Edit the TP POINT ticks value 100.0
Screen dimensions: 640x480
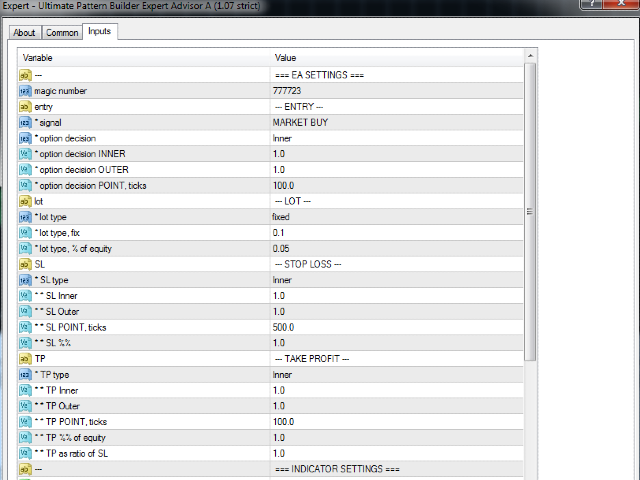click(396, 422)
